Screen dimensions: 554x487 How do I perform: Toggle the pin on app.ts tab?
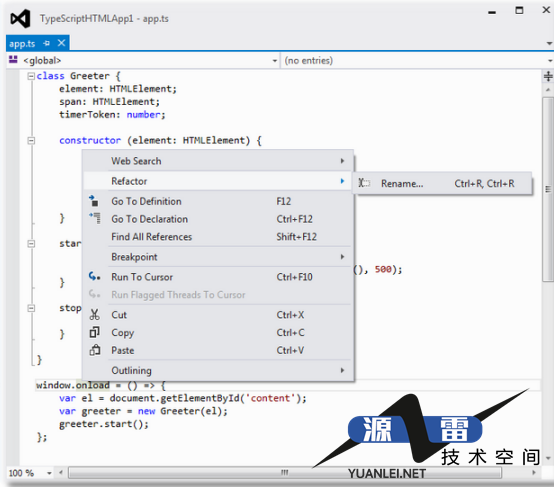pyautogui.click(x=46, y=43)
